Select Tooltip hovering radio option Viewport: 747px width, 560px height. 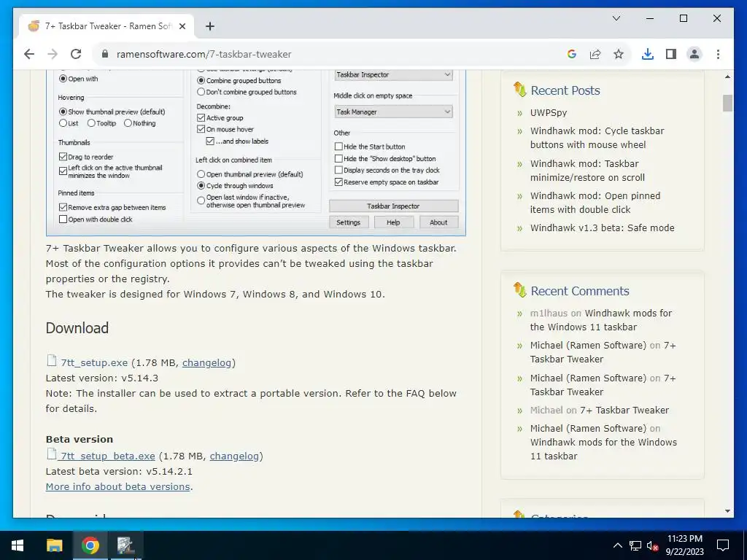(91, 123)
